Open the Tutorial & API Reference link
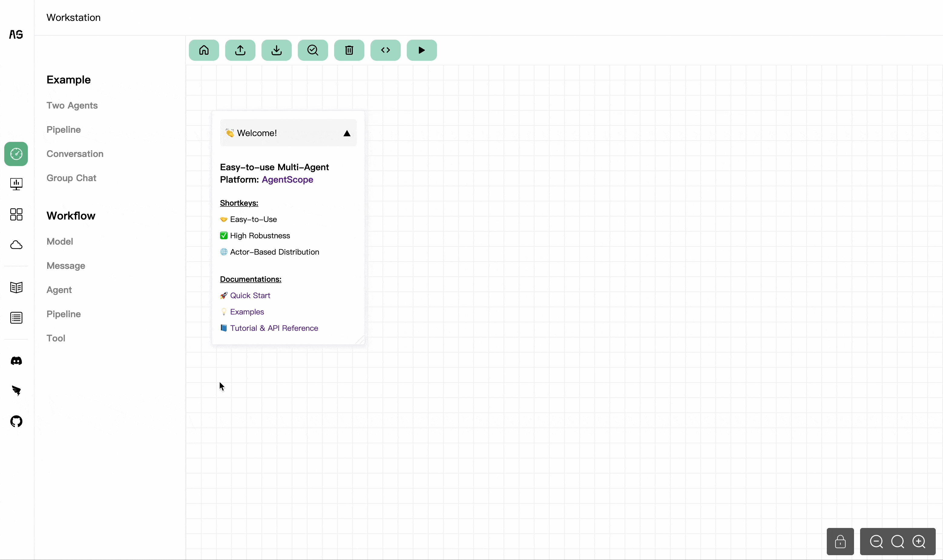943x560 pixels. [x=274, y=328]
